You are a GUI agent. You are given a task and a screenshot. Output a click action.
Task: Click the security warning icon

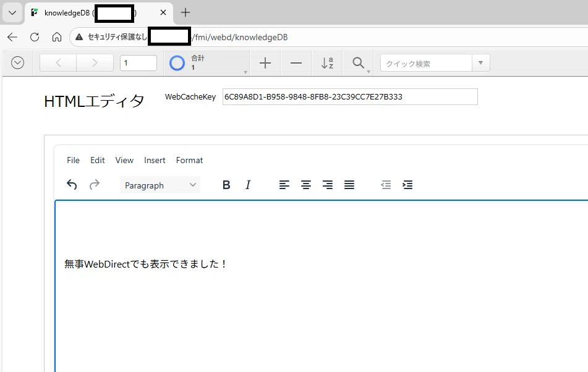click(79, 37)
